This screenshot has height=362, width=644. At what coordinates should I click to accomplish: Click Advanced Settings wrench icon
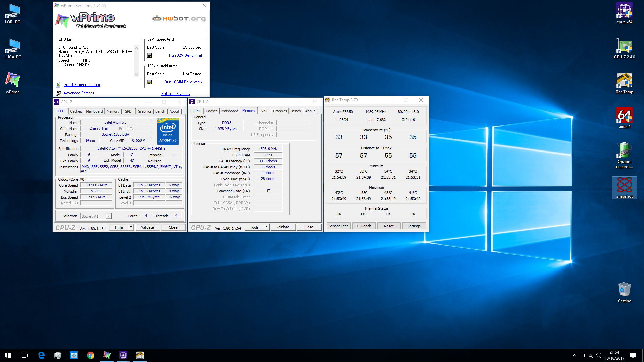click(x=58, y=93)
